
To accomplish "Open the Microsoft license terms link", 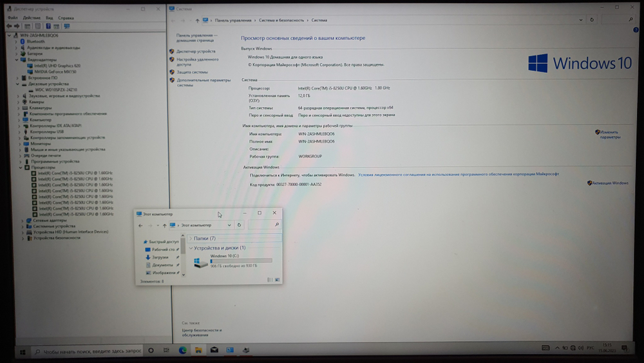I will (x=459, y=174).
